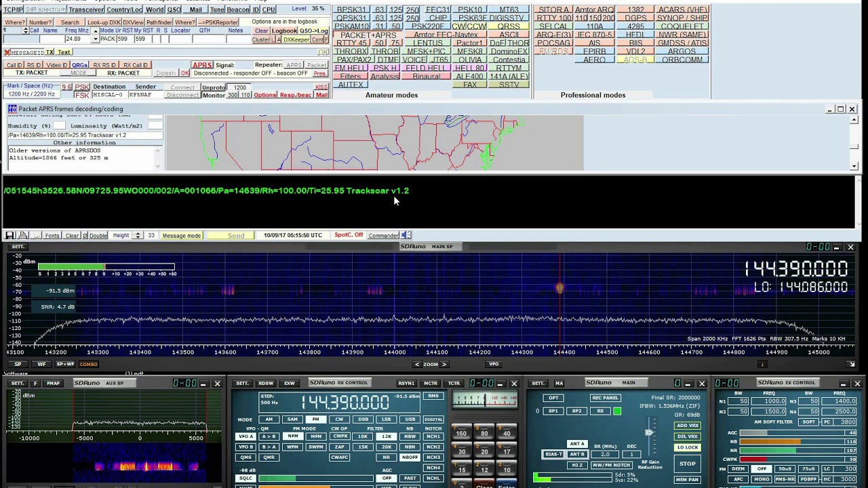This screenshot has height=488, width=868.
Task: Toggle BIAS-T in SDRuno Main
Action: [x=554, y=454]
